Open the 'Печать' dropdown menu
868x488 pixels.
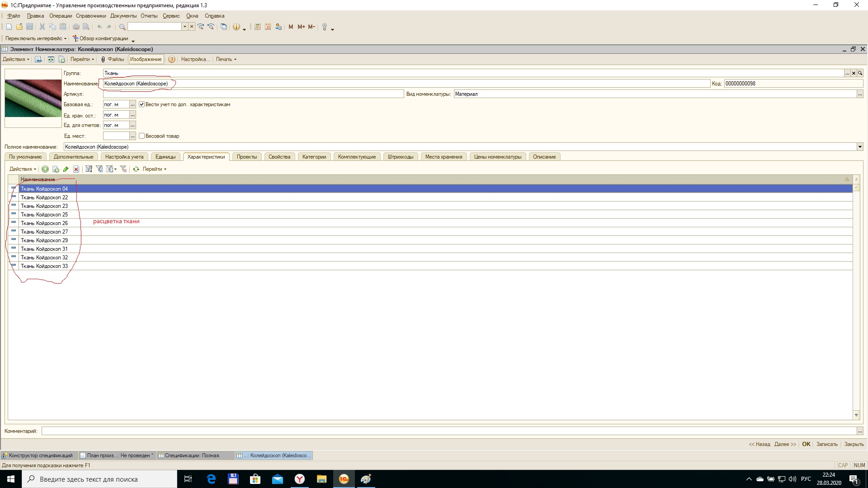[226, 59]
